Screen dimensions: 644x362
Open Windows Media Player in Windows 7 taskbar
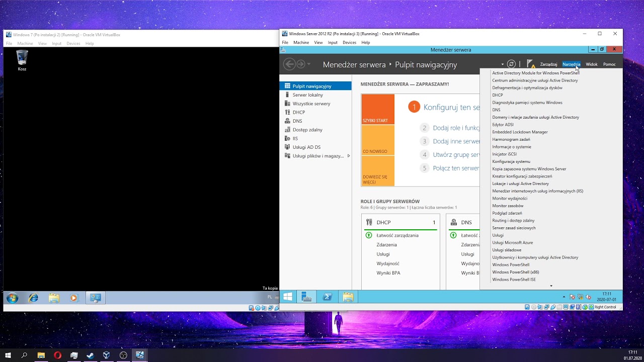[x=74, y=298]
